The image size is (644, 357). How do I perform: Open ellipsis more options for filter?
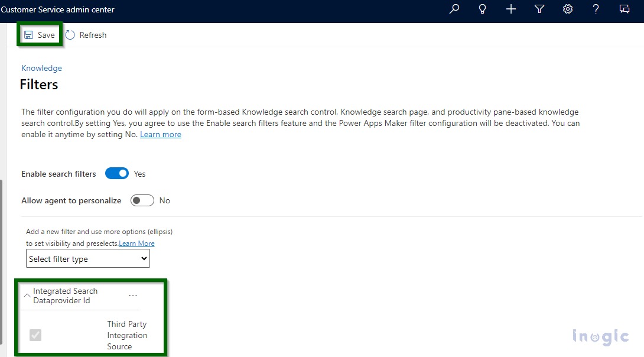tap(133, 296)
